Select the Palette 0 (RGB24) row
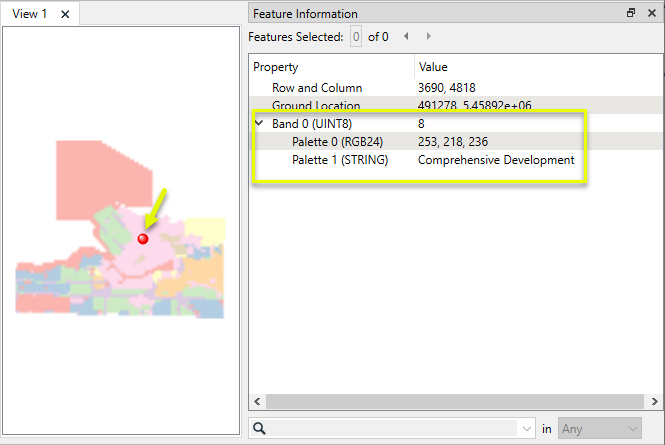Screen dimensions: 665x445 tap(340, 142)
